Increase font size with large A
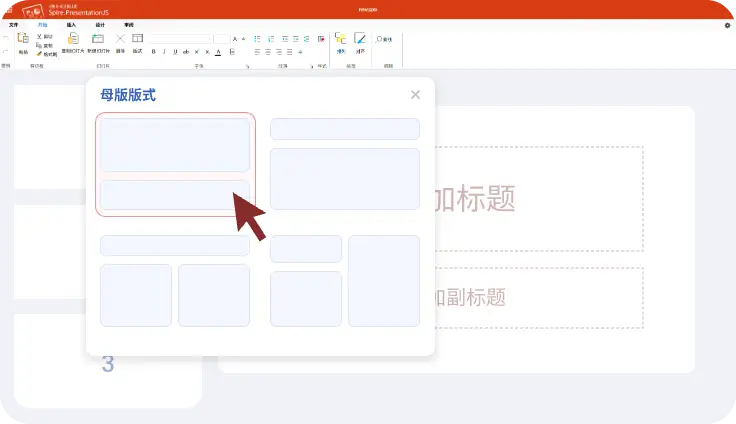The height and width of the screenshot is (424, 736). pos(235,39)
